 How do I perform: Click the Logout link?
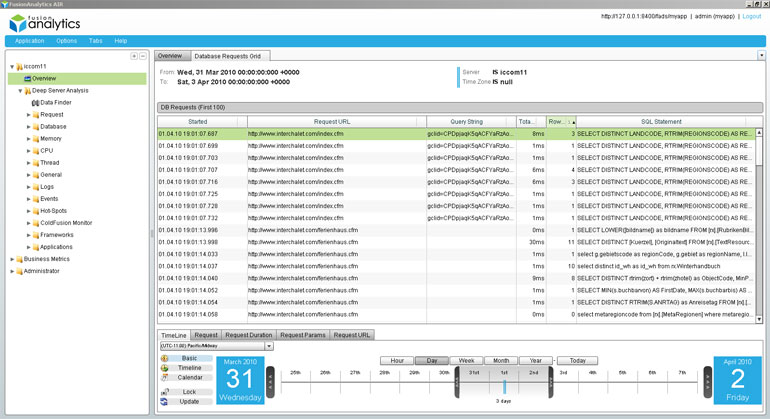pyautogui.click(x=751, y=17)
